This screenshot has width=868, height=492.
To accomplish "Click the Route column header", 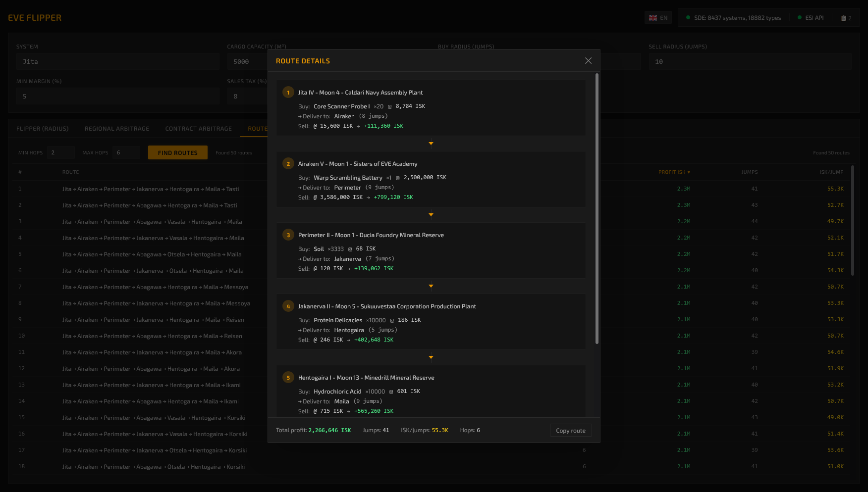I will (71, 172).
